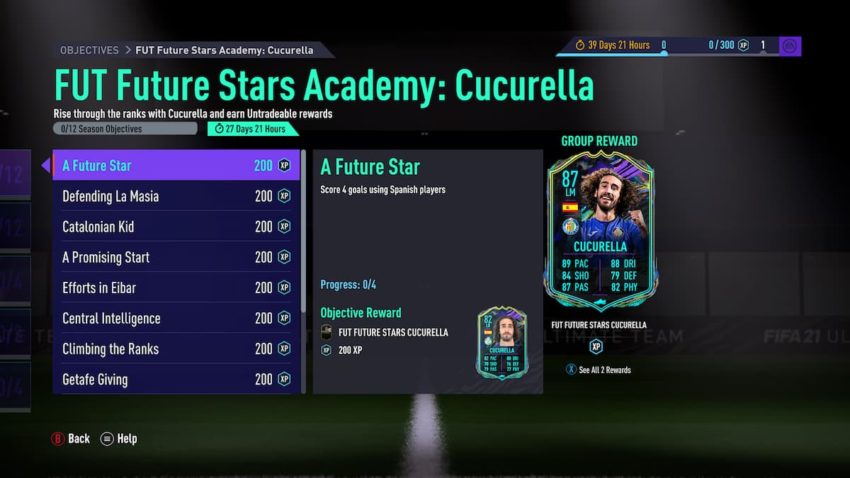The width and height of the screenshot is (850, 478).
Task: Click the XP icon beside 200 XP reward
Action: click(x=326, y=350)
